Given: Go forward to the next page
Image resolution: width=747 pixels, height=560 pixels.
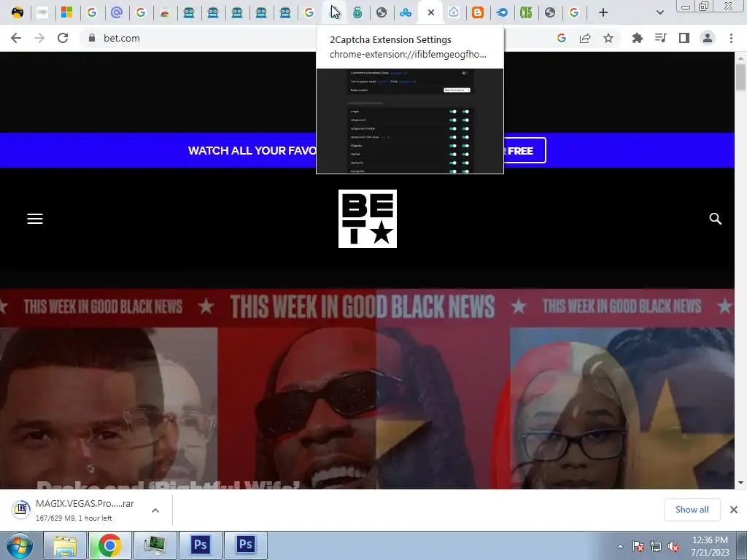Looking at the screenshot, I should (x=39, y=38).
